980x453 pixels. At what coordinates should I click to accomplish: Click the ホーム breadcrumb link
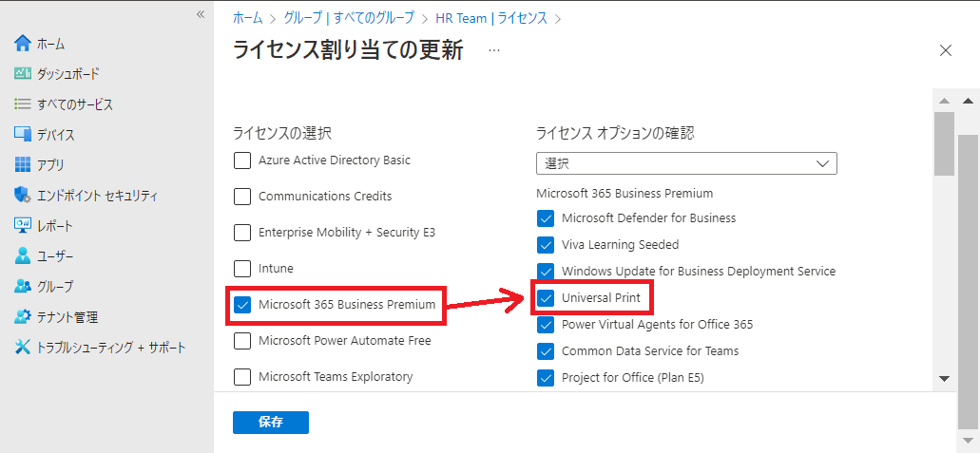click(247, 18)
